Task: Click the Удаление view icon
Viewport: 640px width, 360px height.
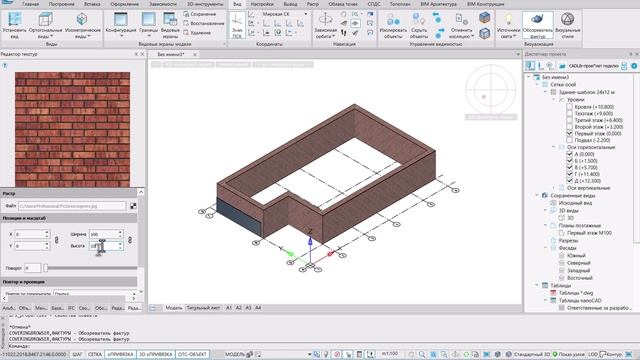Action: pyautogui.click(x=186, y=32)
